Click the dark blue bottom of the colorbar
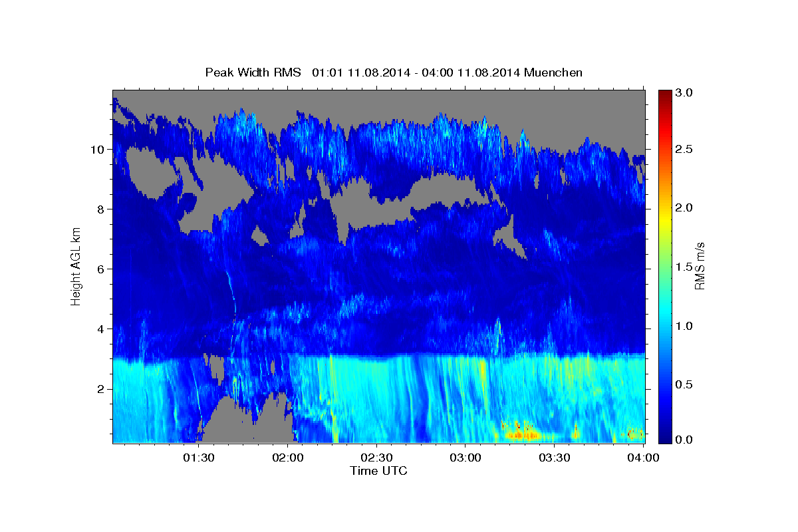 tap(665, 438)
